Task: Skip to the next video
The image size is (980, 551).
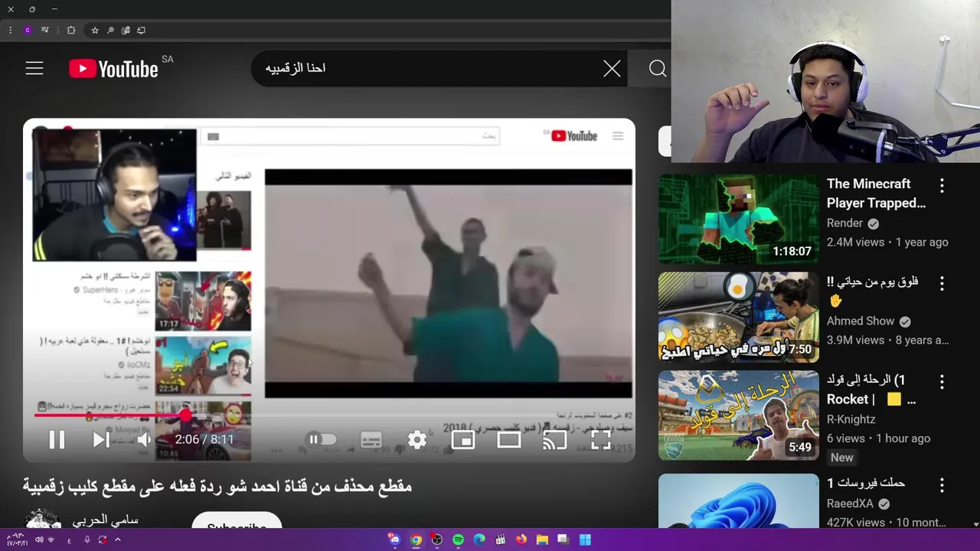Action: point(101,439)
